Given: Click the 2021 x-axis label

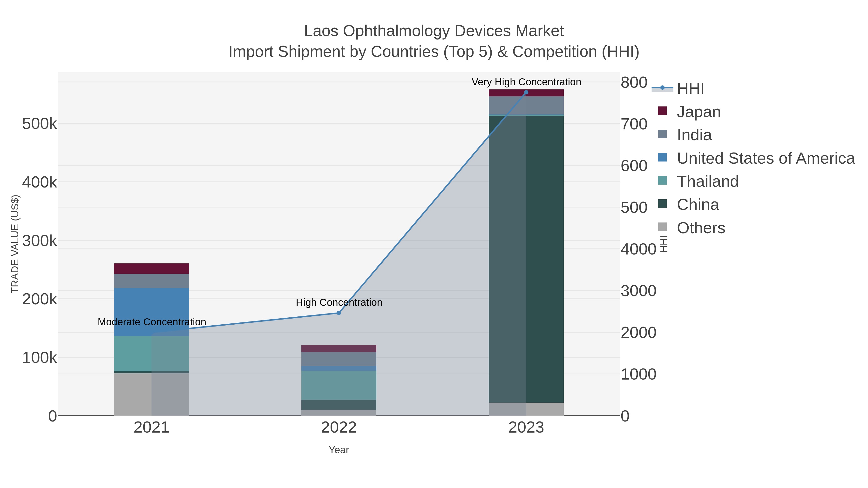Looking at the screenshot, I should [x=151, y=428].
